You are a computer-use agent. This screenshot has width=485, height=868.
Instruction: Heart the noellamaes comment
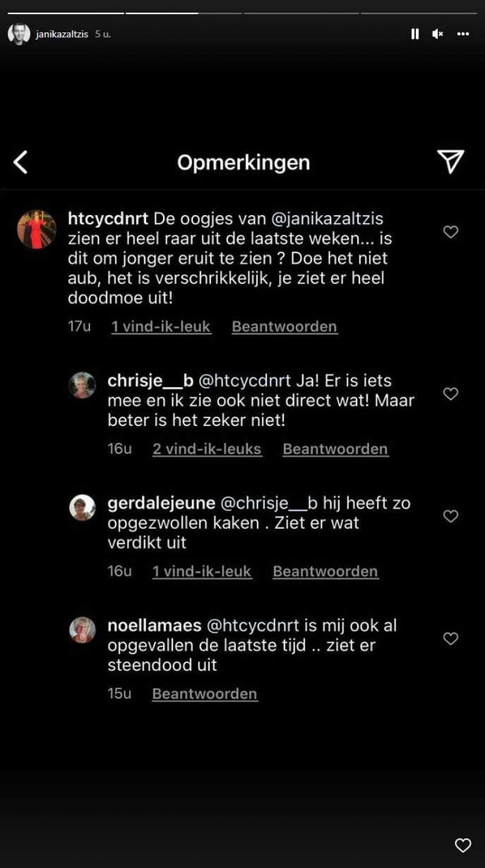(x=450, y=639)
